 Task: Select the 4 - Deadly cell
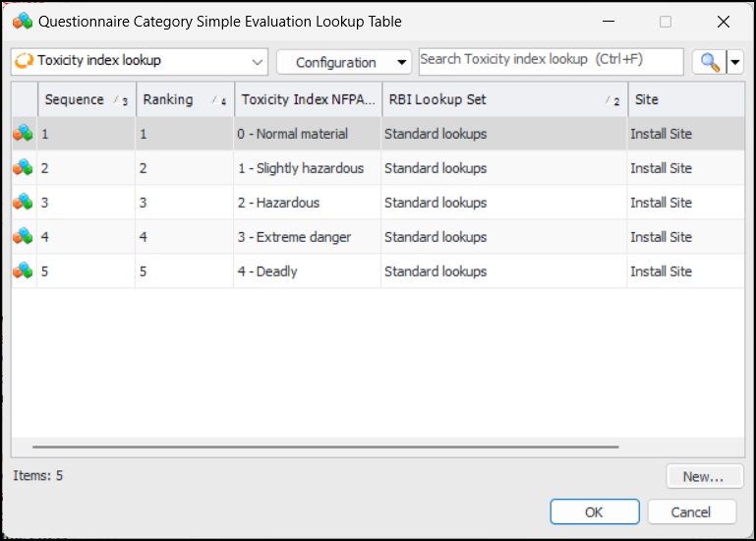click(307, 271)
